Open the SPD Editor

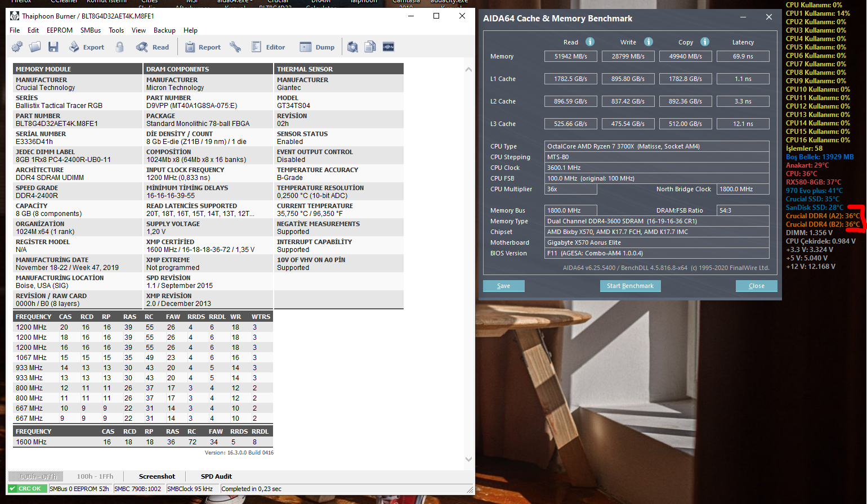[x=268, y=47]
